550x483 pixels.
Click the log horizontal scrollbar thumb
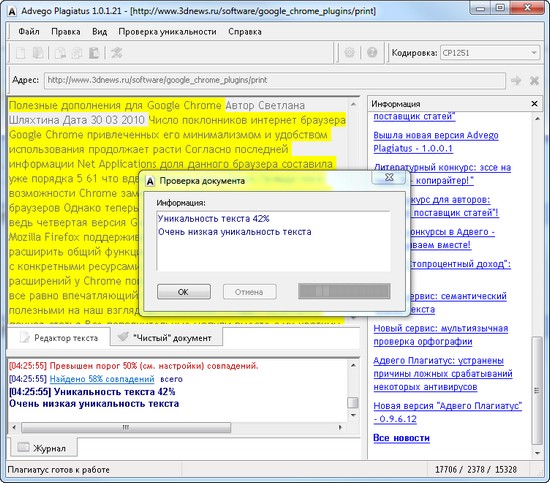coord(126,428)
